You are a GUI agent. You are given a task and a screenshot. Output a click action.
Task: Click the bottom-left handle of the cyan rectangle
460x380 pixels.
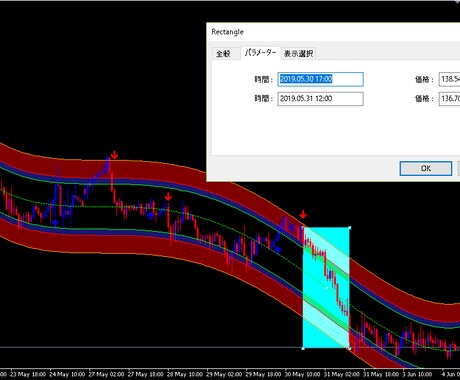(x=303, y=348)
